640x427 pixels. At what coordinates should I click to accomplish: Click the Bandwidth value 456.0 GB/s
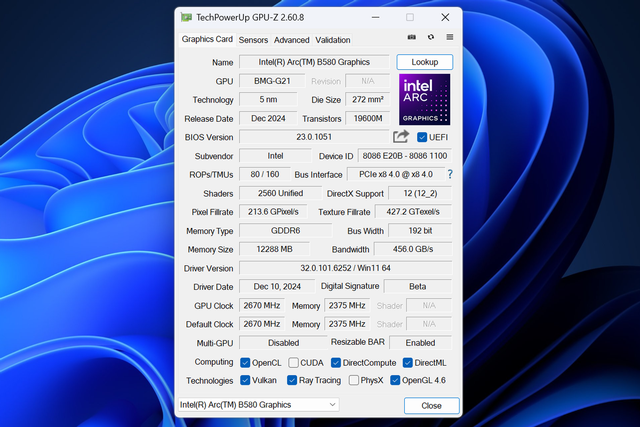pos(413,249)
